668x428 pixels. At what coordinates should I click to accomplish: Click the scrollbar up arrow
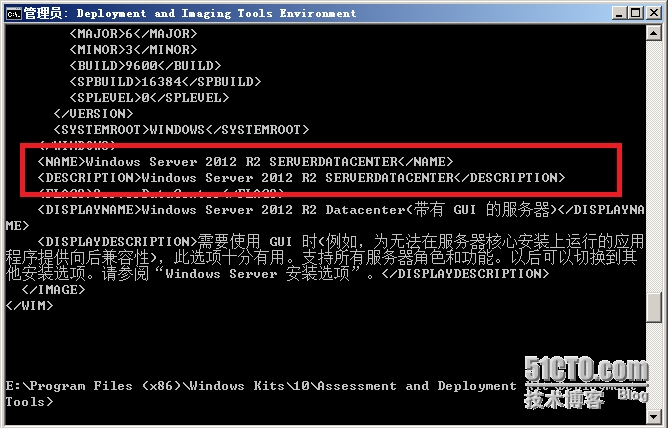(654, 33)
